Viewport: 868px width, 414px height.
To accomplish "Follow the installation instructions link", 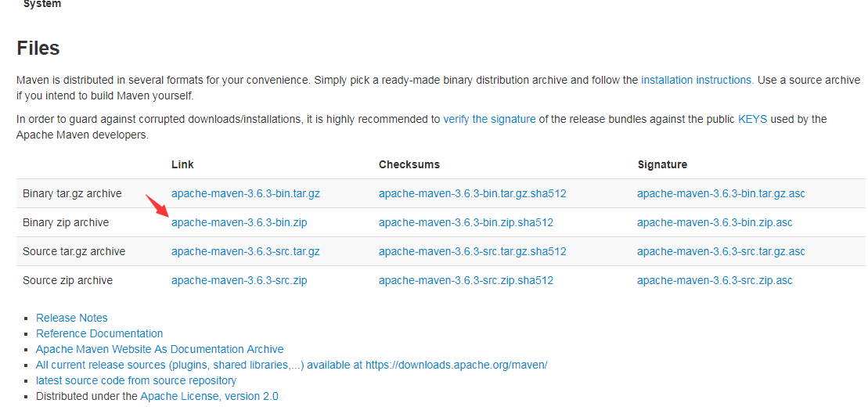I will [697, 80].
